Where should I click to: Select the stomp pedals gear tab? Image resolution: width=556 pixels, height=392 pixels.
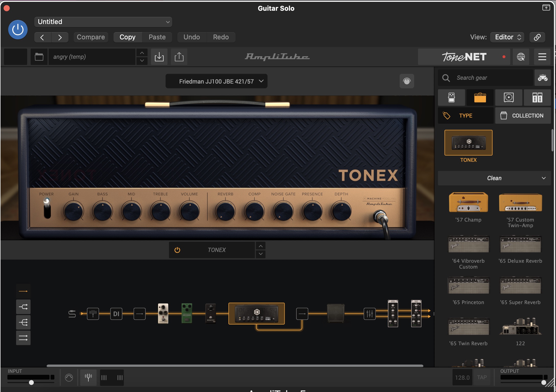(451, 98)
